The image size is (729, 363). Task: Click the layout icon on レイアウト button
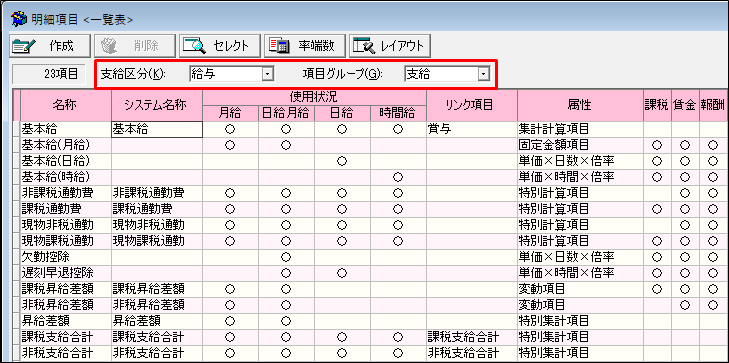click(364, 46)
